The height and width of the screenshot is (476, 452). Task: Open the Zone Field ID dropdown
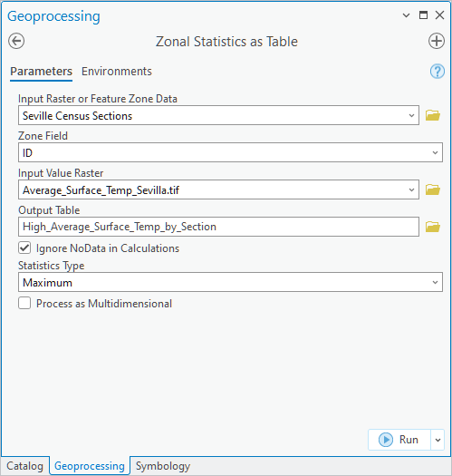435,152
